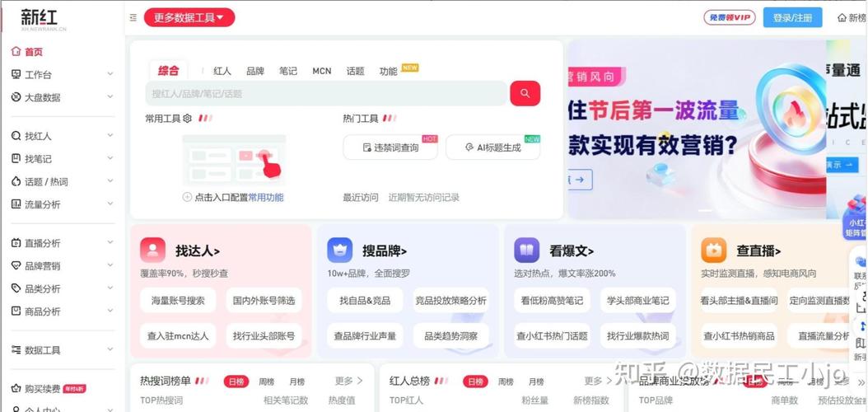The height and width of the screenshot is (412, 868).
Task: Select the 红人 search tab
Action: (222, 71)
